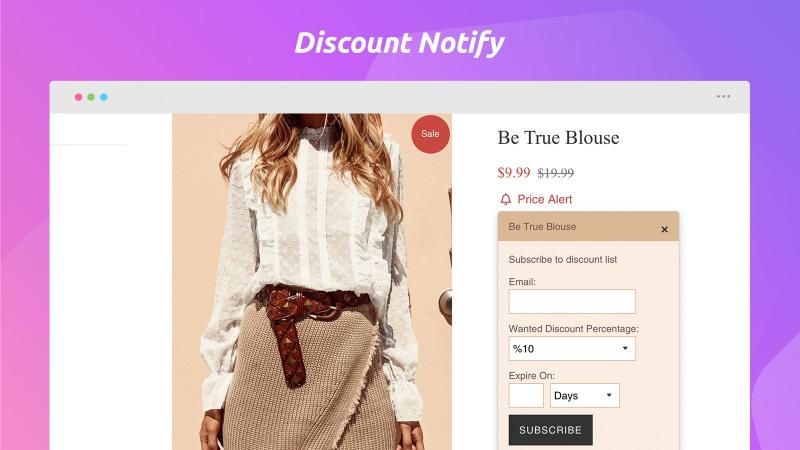The width and height of the screenshot is (800, 450).
Task: Focus the Expire On number field
Action: pyautogui.click(x=526, y=395)
